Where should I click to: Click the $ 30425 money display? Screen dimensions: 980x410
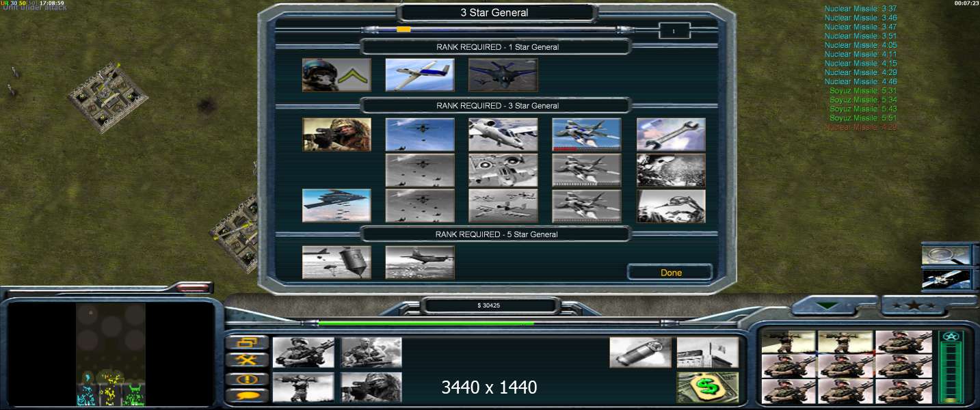488,305
